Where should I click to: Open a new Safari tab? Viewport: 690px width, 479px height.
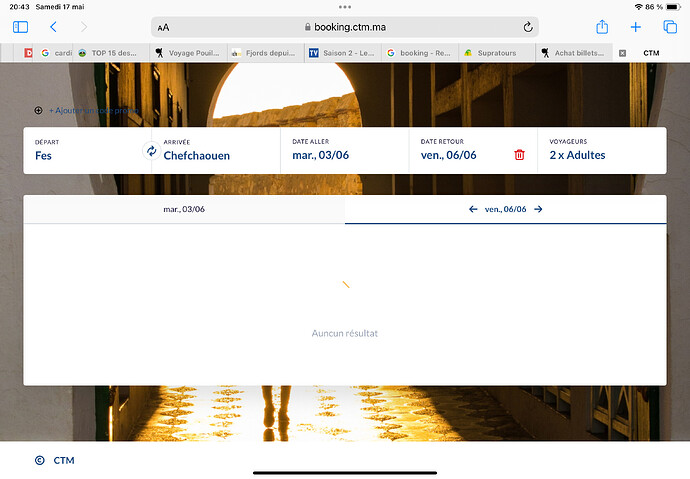[635, 27]
